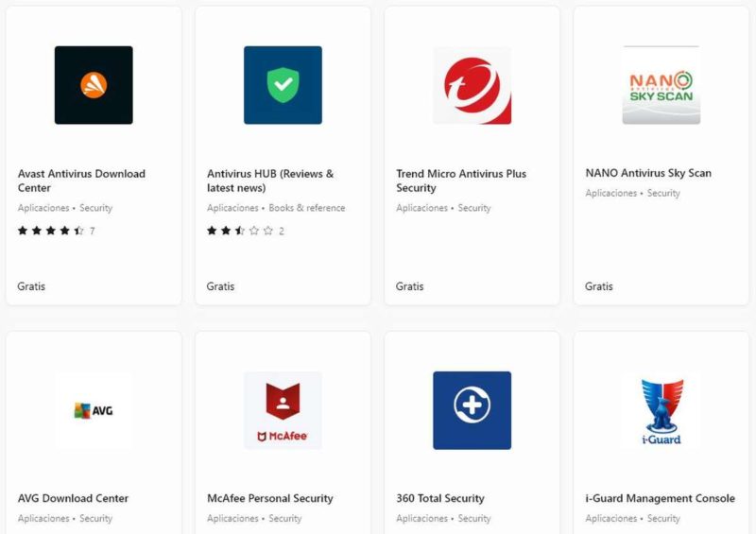Click Aplicaciones • Security under McAfee Personal Security
Screen dimensions: 756x534
pyautogui.click(x=254, y=519)
